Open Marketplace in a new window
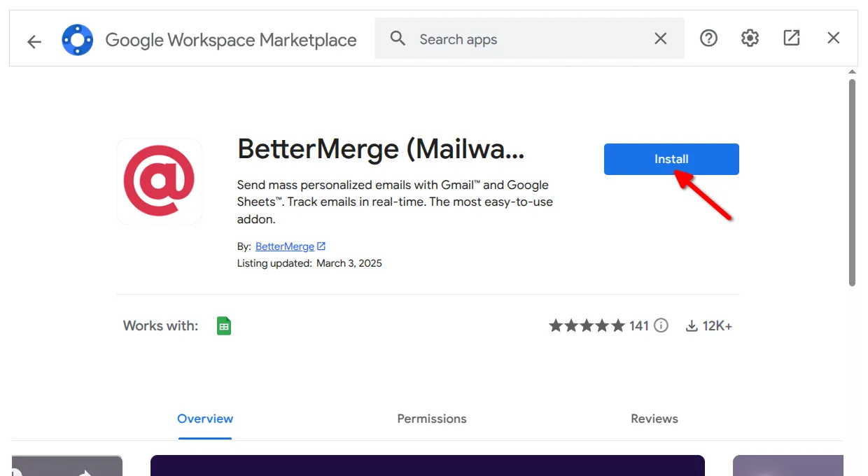868x476 pixels. 791,38
